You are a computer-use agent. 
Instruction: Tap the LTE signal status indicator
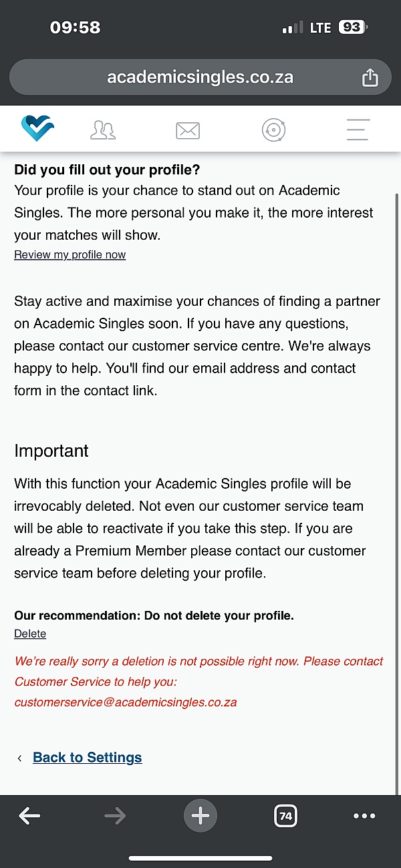[x=320, y=27]
